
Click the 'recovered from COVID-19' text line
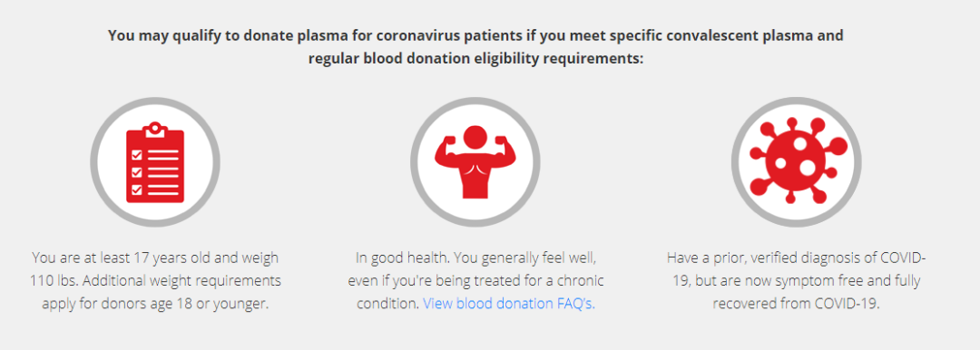797,304
